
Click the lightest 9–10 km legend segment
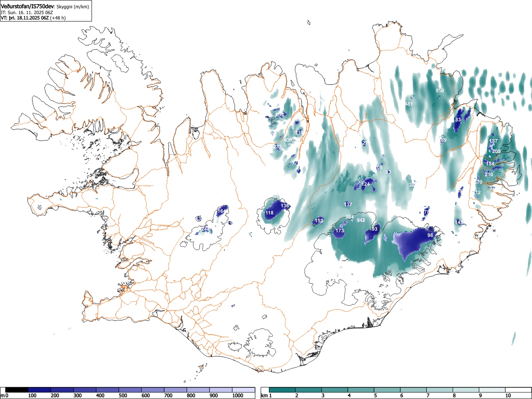(493, 390)
